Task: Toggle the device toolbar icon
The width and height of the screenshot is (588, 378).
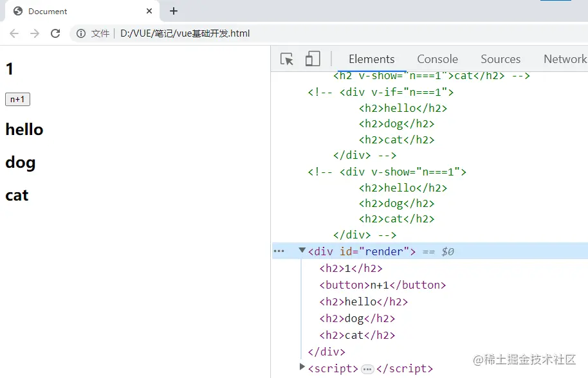Action: click(313, 59)
